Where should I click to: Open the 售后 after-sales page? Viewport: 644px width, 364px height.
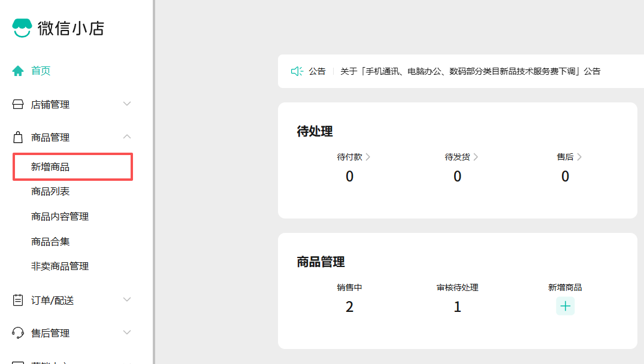tap(565, 157)
